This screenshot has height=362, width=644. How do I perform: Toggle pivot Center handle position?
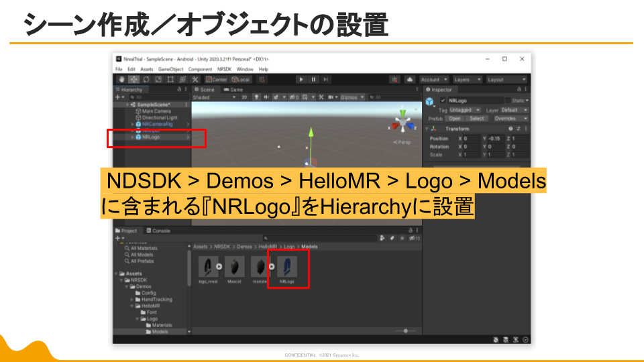click(217, 80)
